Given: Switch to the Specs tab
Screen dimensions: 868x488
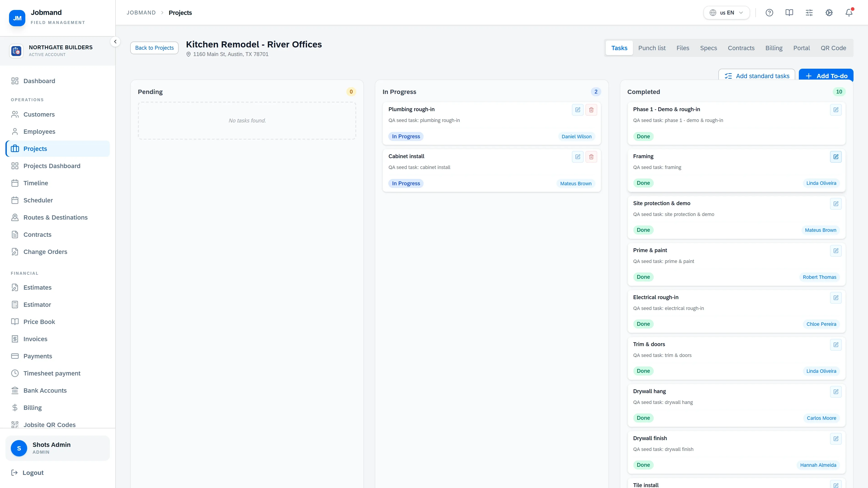Looking at the screenshot, I should click(x=708, y=48).
